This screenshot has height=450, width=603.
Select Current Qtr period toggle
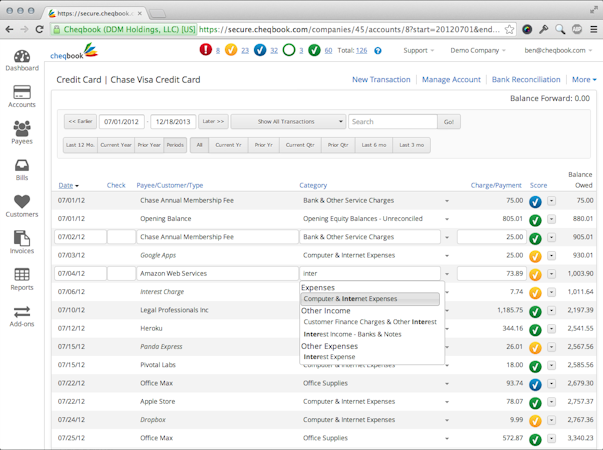(300, 145)
